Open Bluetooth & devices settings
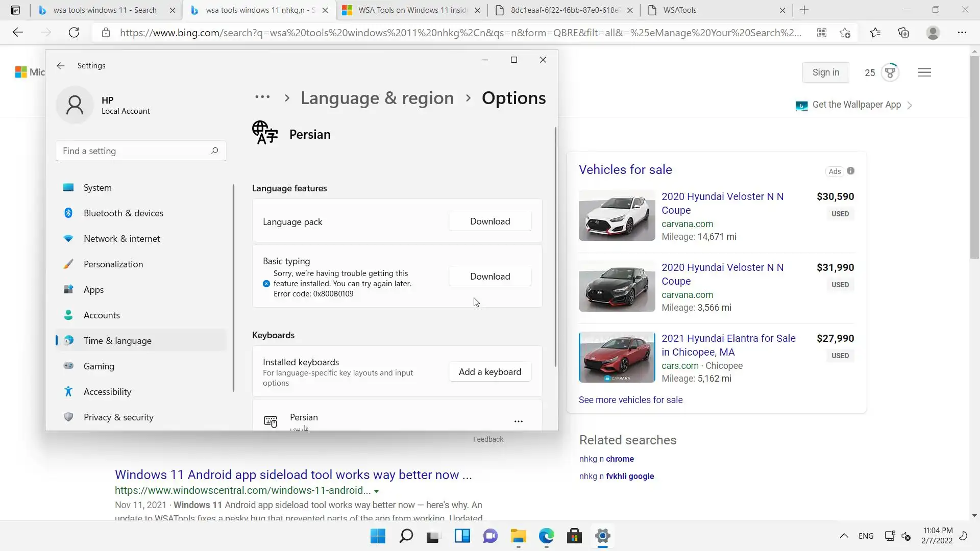The image size is (980, 551). [x=123, y=213]
